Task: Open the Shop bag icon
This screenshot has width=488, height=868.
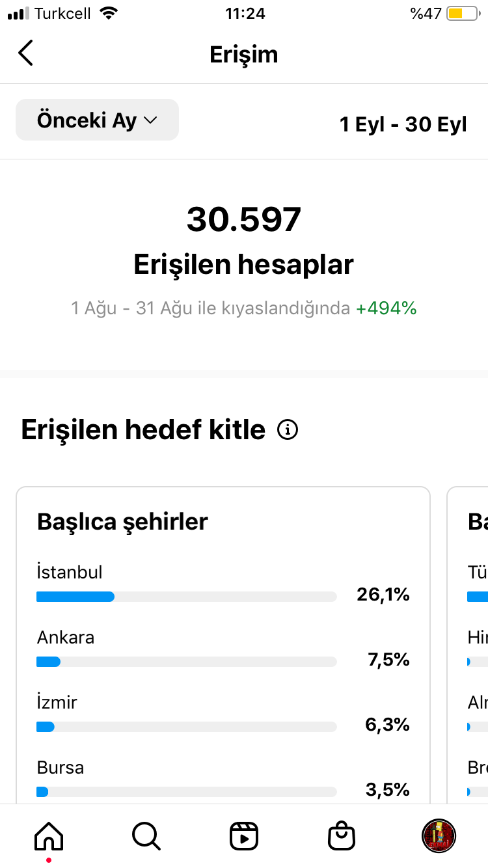Action: click(342, 835)
